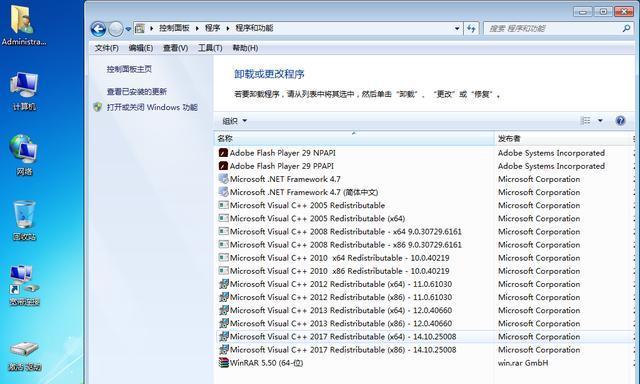The width and height of the screenshot is (640, 384).
Task: Select 回收站 recycle bin desktop icon
Action: 24,221
